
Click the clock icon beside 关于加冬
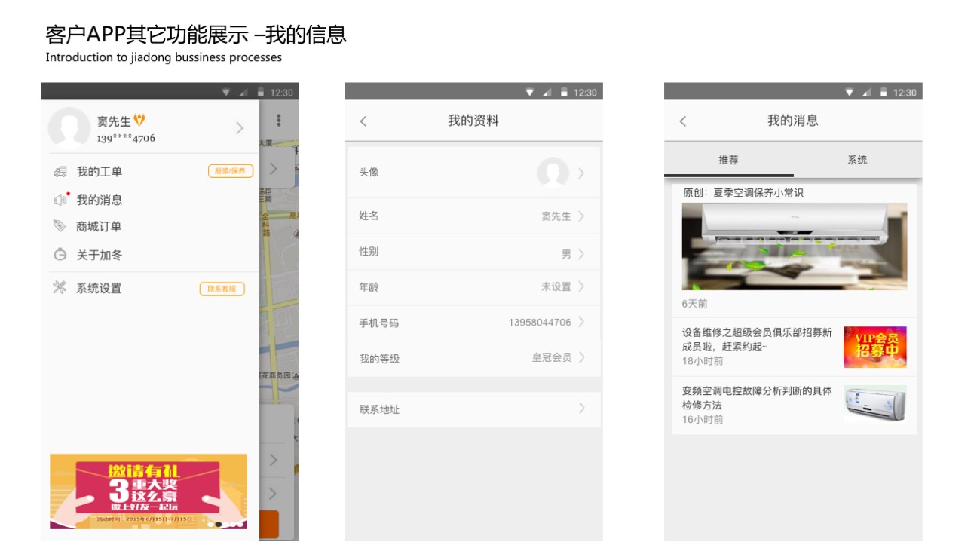tap(60, 255)
